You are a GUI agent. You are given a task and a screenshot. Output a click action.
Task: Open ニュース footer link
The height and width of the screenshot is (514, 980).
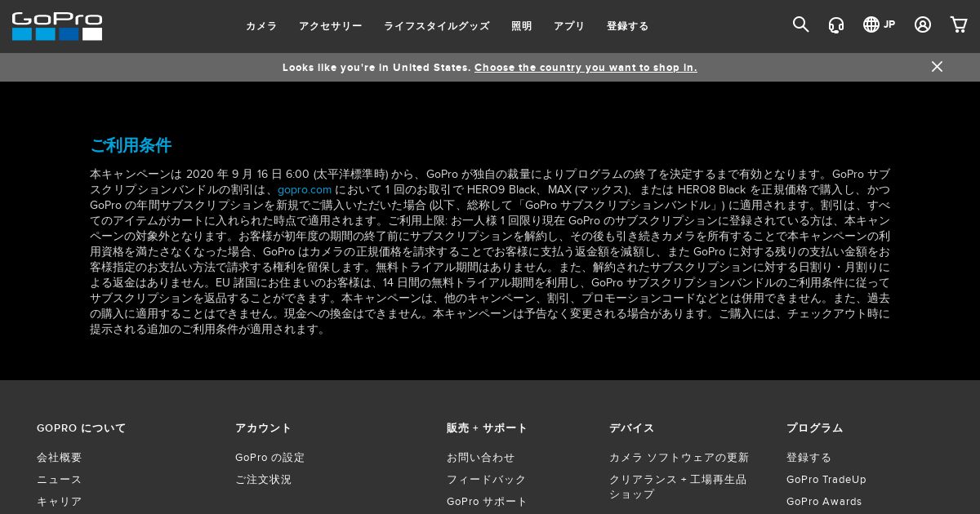(x=60, y=480)
